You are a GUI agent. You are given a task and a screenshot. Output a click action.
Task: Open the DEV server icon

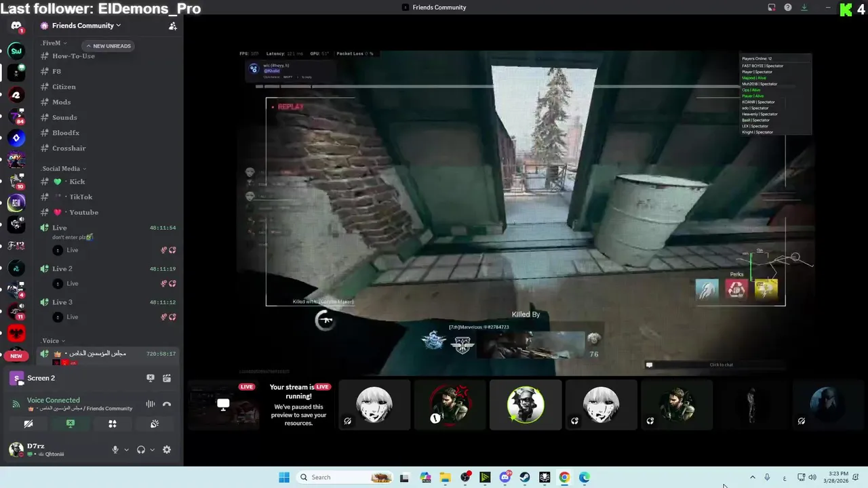tap(16, 160)
